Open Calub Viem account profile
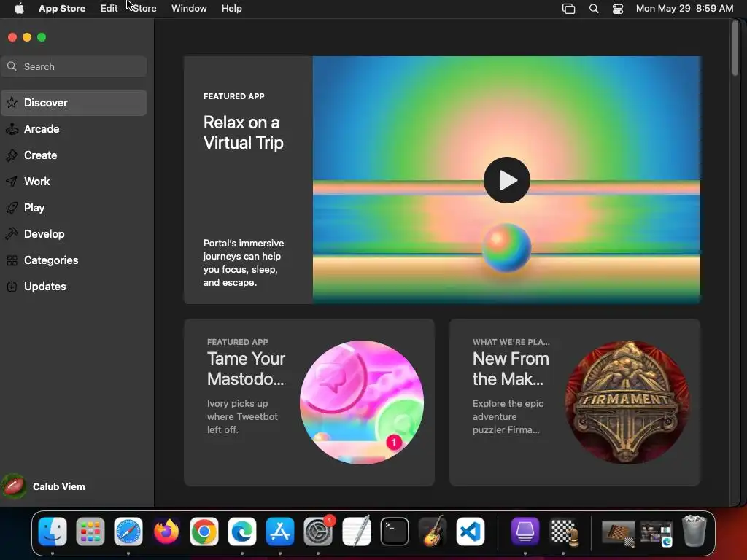 44,486
